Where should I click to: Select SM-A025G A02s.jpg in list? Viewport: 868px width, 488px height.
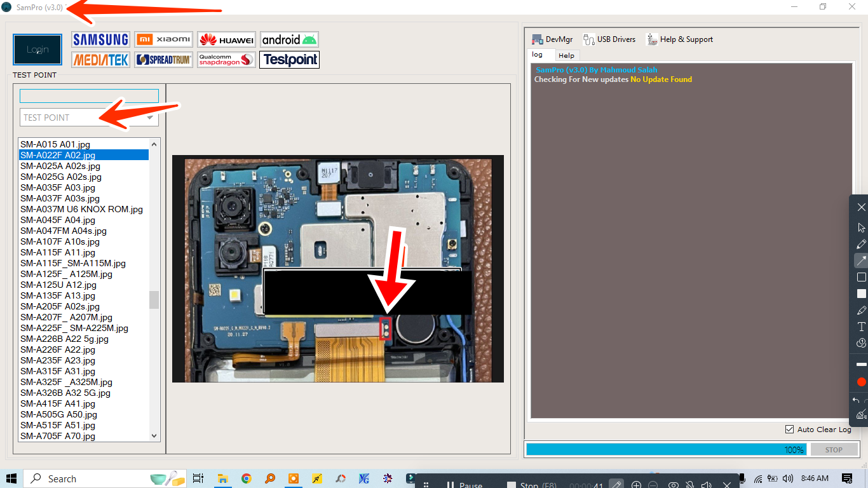[x=84, y=177]
